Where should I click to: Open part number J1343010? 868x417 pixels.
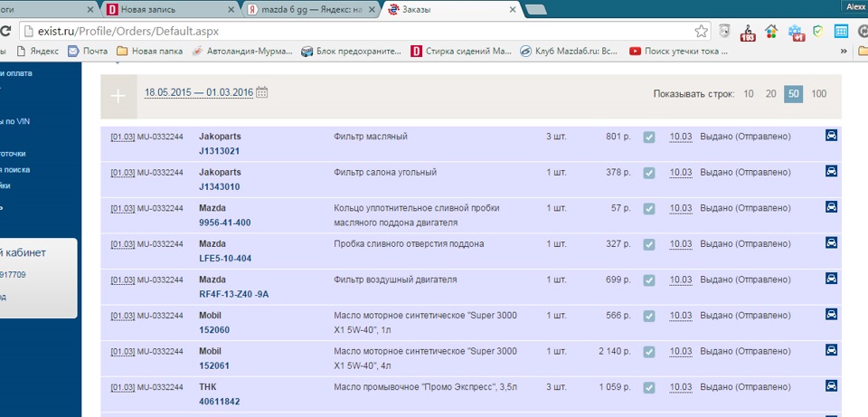(x=220, y=186)
